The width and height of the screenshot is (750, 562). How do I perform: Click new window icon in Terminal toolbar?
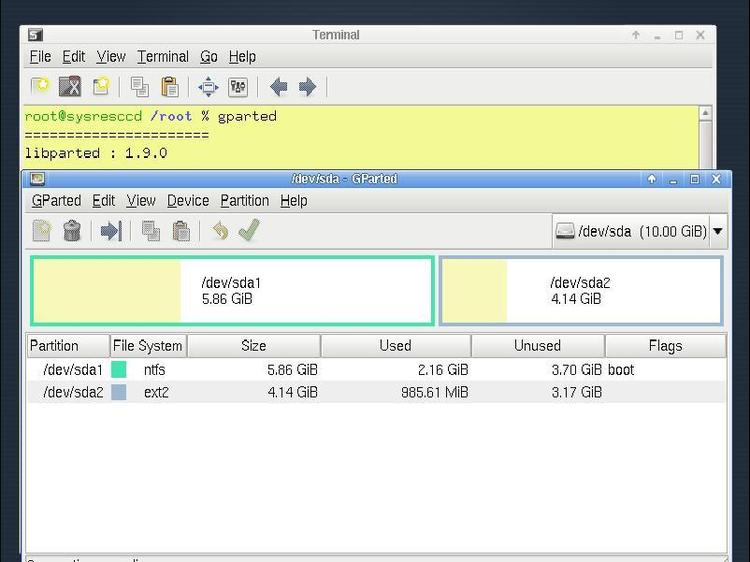(x=101, y=87)
